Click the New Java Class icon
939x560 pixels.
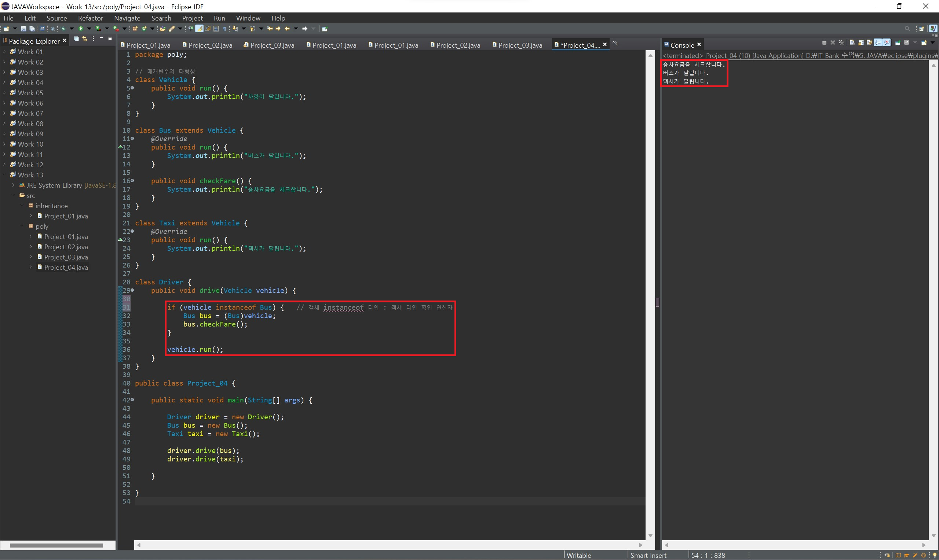(x=144, y=29)
